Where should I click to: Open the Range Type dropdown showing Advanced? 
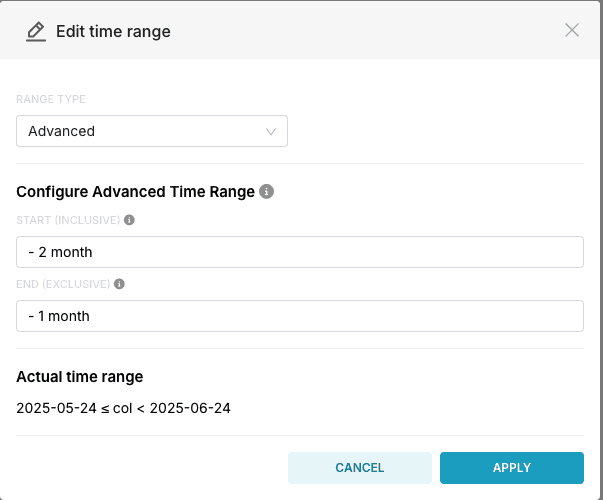pos(152,131)
